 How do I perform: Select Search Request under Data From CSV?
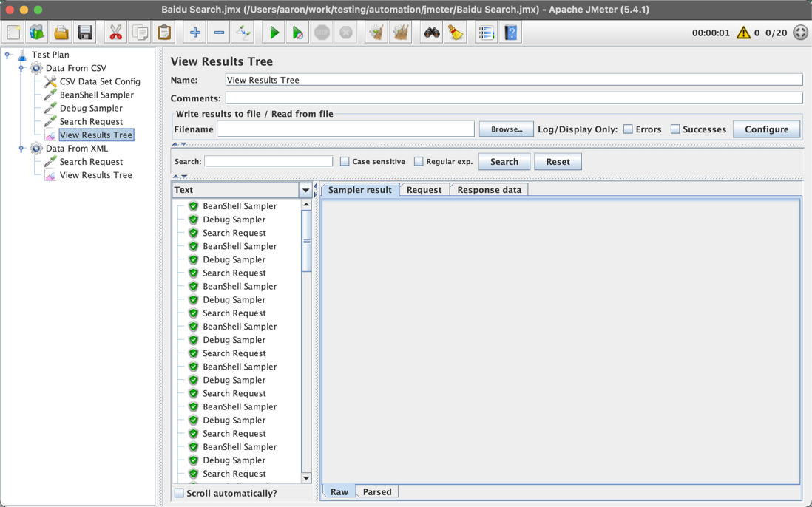pos(91,121)
